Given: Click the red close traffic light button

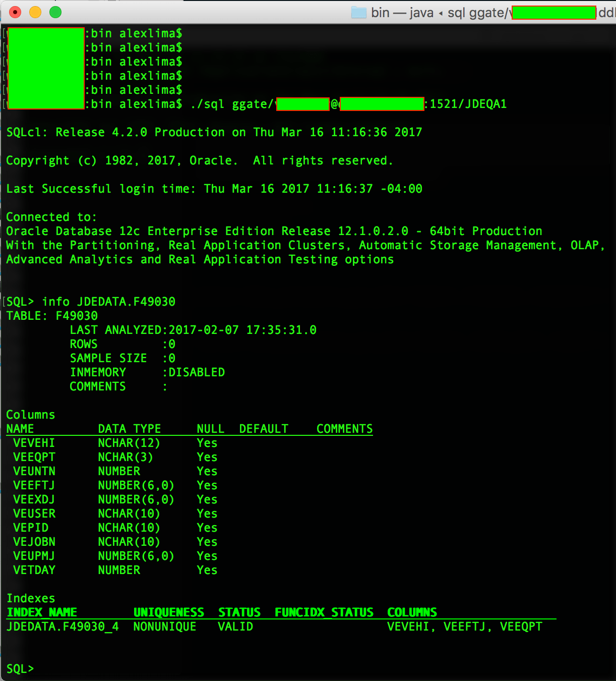Looking at the screenshot, I should pyautogui.click(x=15, y=12).
